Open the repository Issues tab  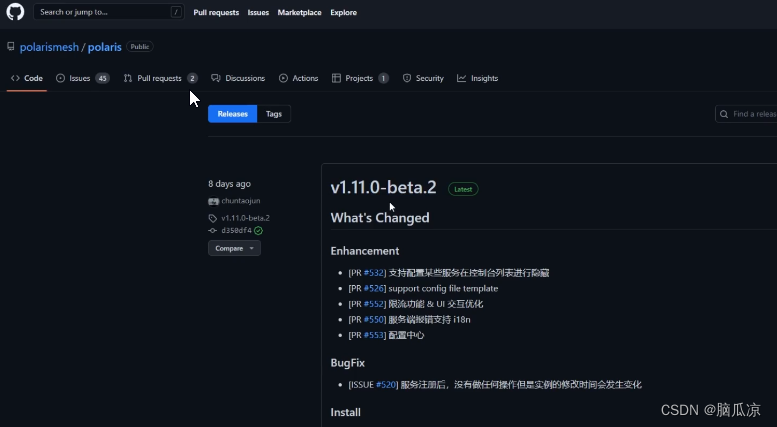(x=82, y=78)
